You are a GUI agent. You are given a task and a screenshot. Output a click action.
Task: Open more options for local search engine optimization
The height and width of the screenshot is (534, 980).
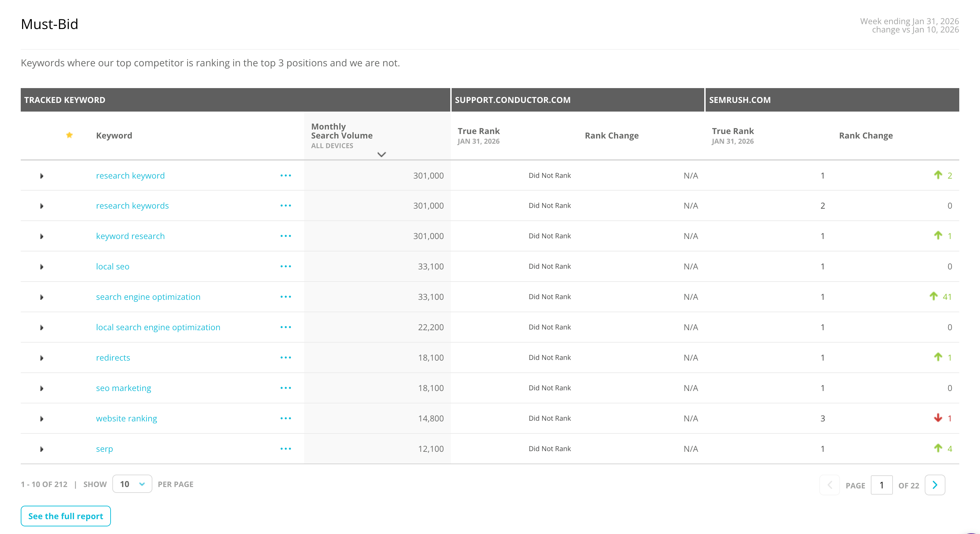(x=286, y=327)
